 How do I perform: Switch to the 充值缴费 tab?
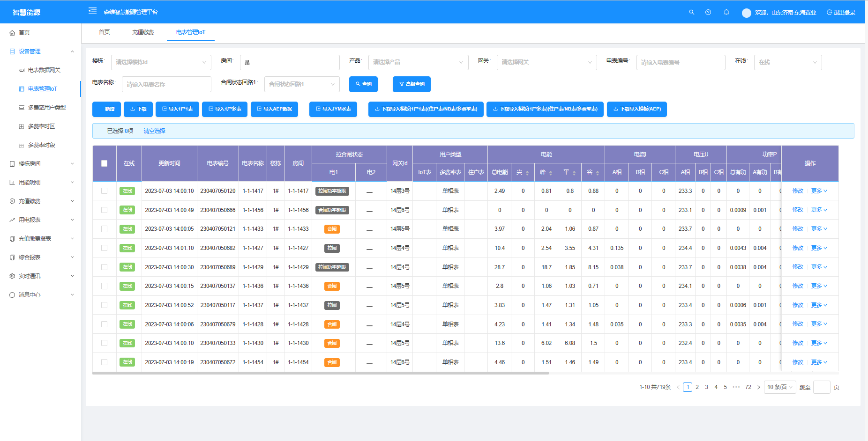[143, 32]
